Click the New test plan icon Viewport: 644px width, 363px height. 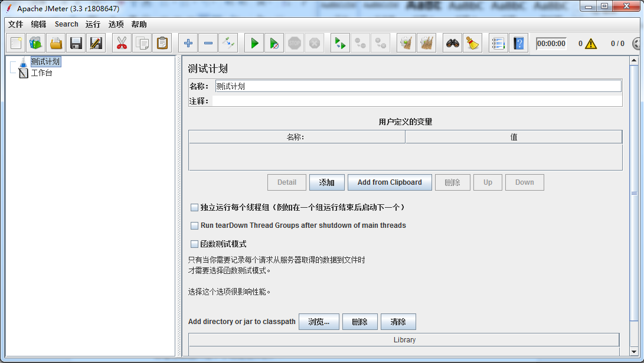[16, 42]
